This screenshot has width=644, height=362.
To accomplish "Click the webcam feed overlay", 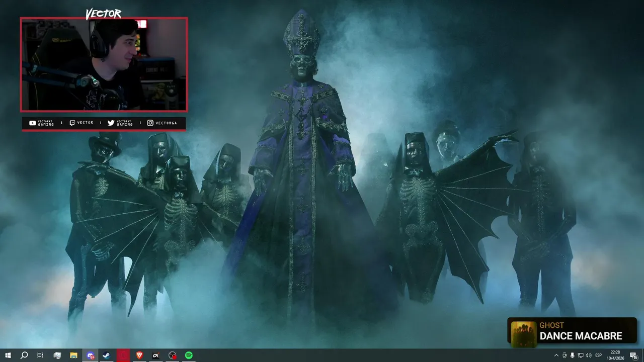I will 104,64.
